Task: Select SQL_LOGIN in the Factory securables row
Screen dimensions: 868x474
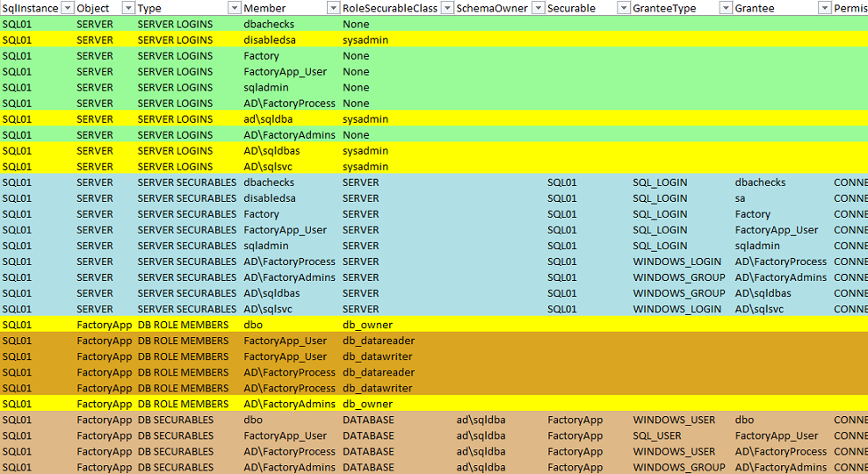Action: point(660,214)
